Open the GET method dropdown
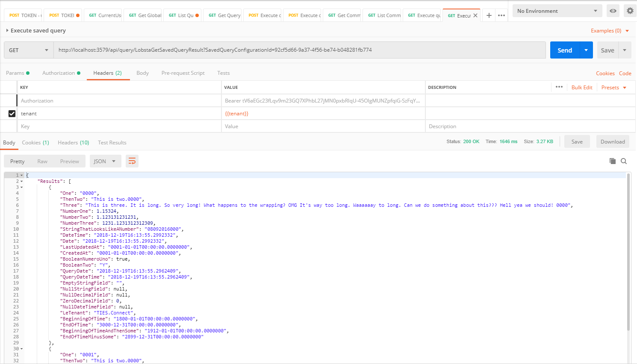The width and height of the screenshot is (637, 364). [29, 50]
